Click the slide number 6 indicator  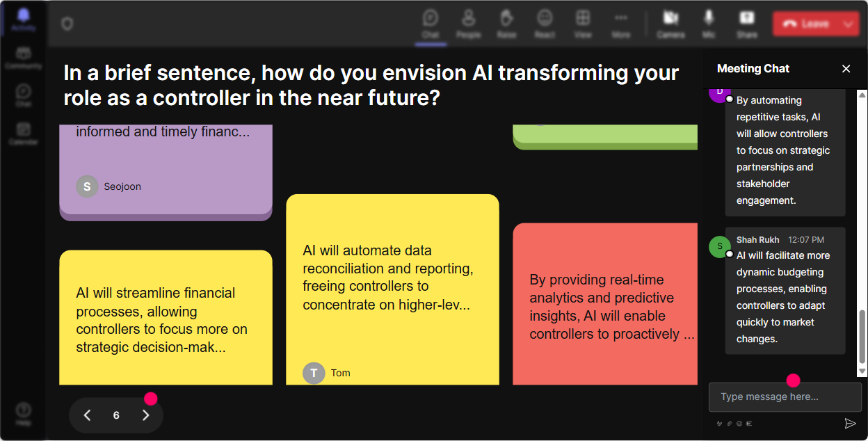[116, 415]
